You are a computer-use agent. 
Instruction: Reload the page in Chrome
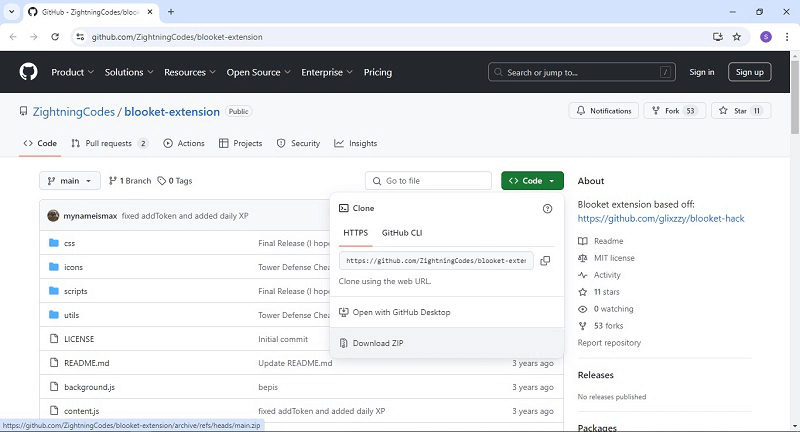click(55, 37)
